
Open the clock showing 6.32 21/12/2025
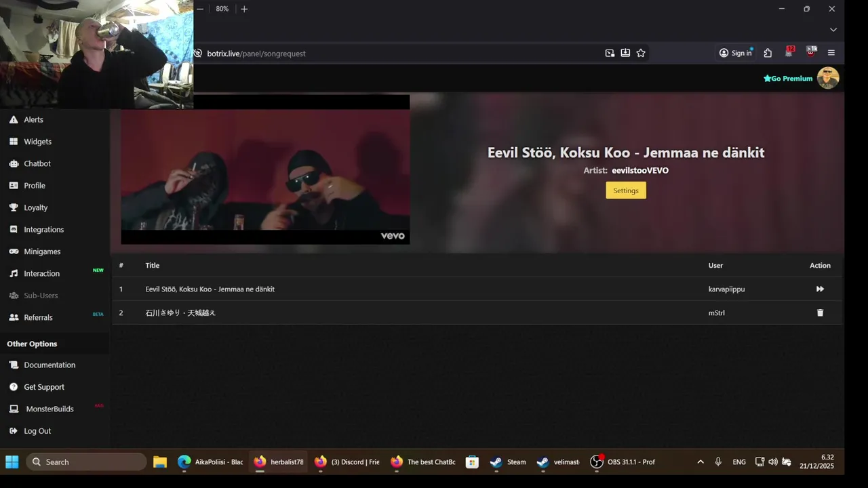(x=816, y=462)
